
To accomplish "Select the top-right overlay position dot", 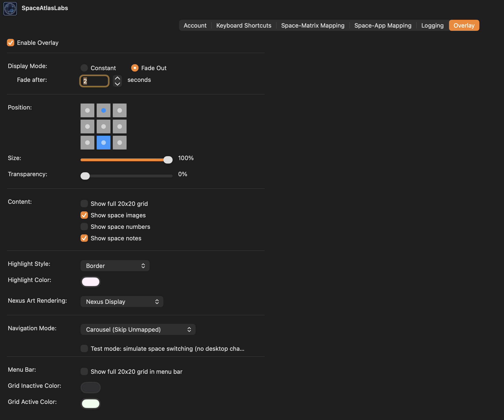I will coord(119,110).
